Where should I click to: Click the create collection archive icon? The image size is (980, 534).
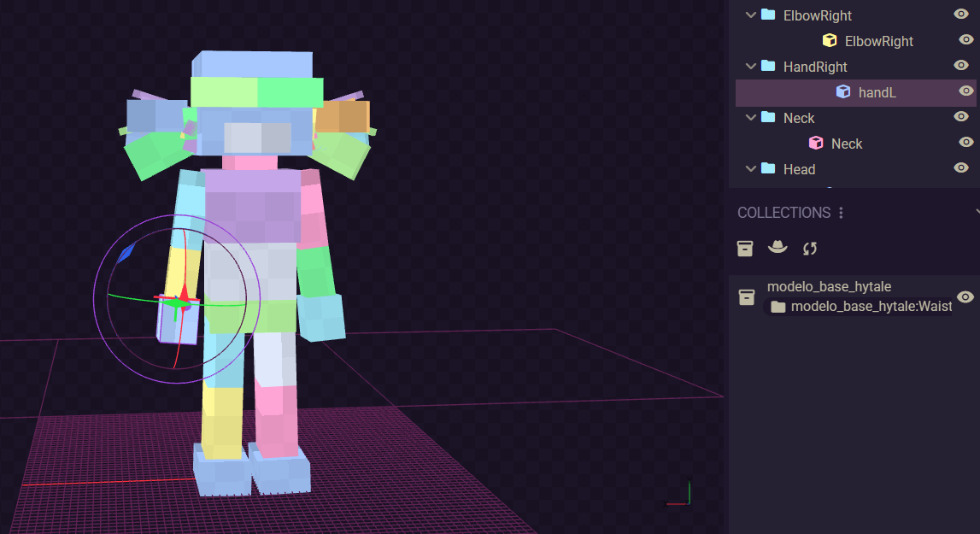745,248
